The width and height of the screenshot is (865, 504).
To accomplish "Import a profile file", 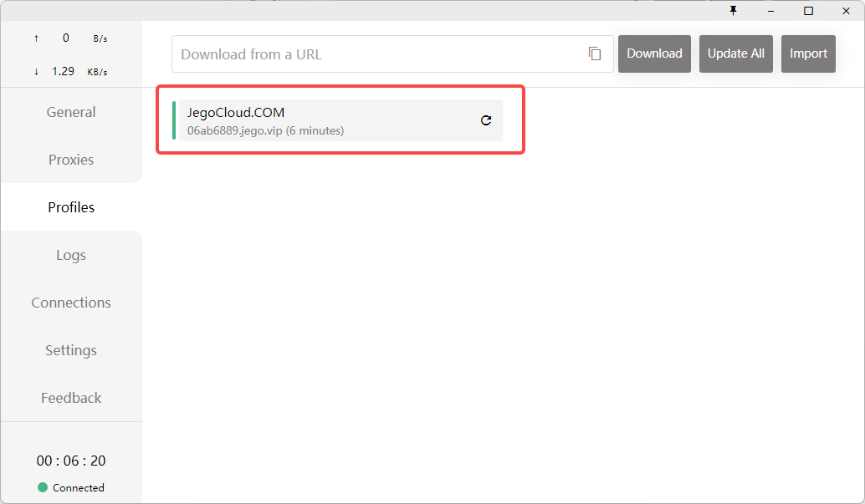I will coord(808,53).
